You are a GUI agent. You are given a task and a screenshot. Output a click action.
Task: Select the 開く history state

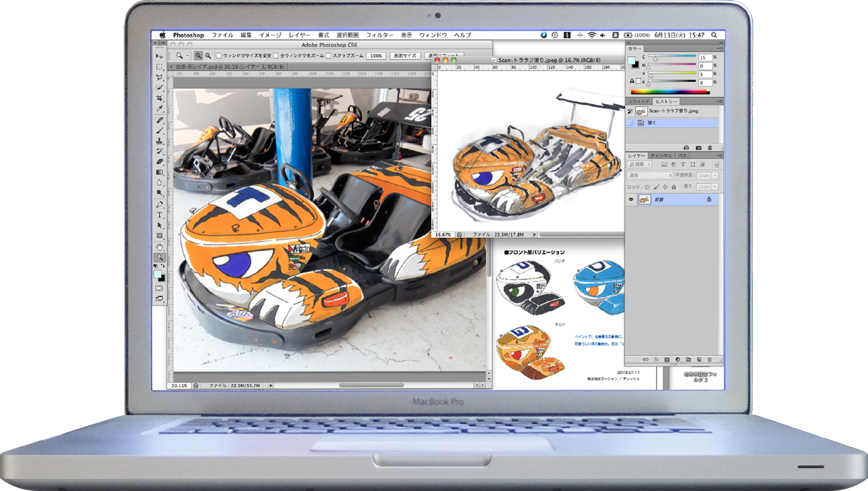[x=673, y=124]
